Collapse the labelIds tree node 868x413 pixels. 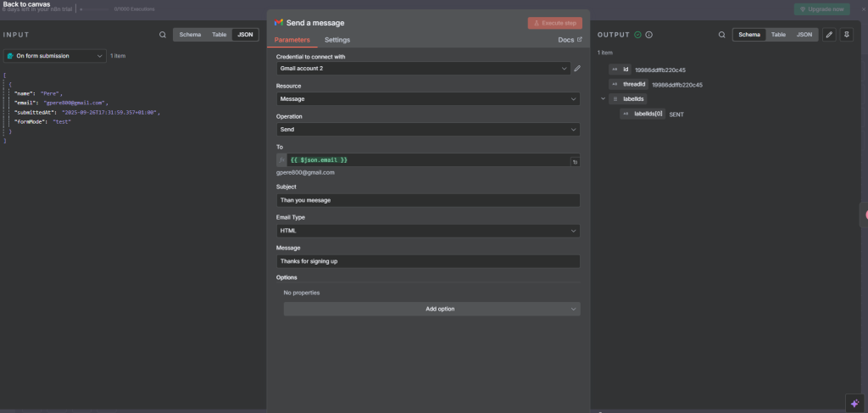[603, 99]
